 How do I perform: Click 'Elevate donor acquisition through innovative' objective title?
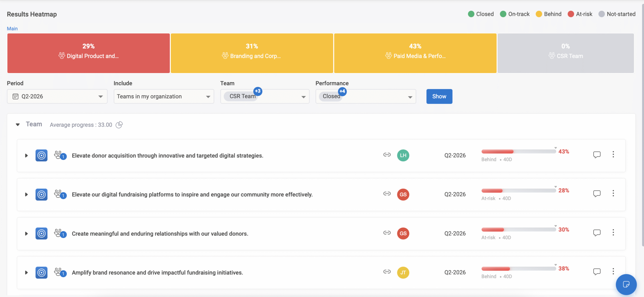pos(168,156)
